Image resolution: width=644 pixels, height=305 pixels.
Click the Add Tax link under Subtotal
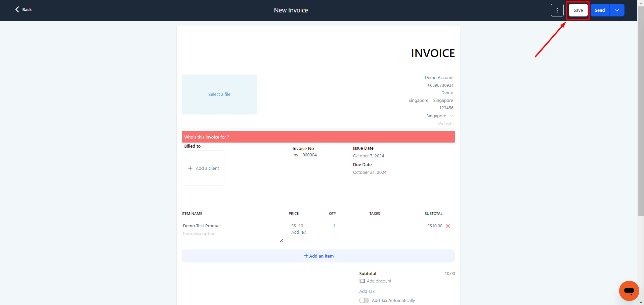point(367,292)
